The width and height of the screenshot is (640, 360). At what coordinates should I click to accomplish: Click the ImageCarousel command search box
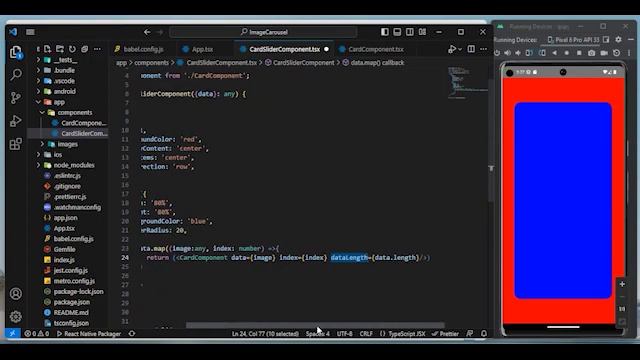pyautogui.click(x=263, y=32)
